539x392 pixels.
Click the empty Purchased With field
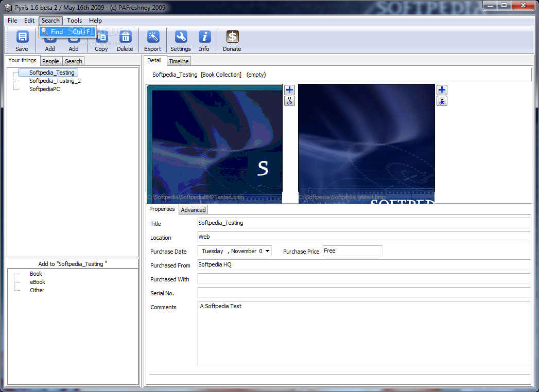363,279
